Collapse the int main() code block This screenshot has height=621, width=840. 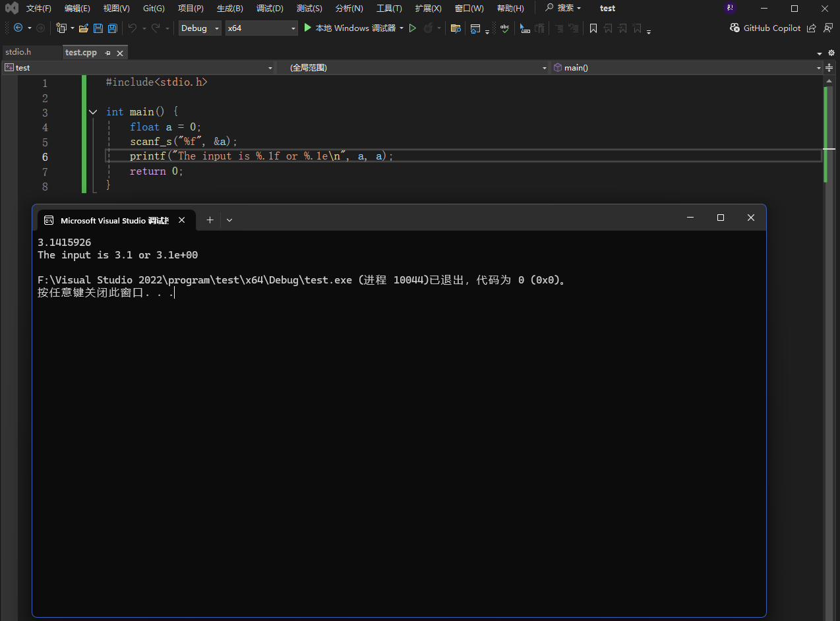(x=93, y=112)
